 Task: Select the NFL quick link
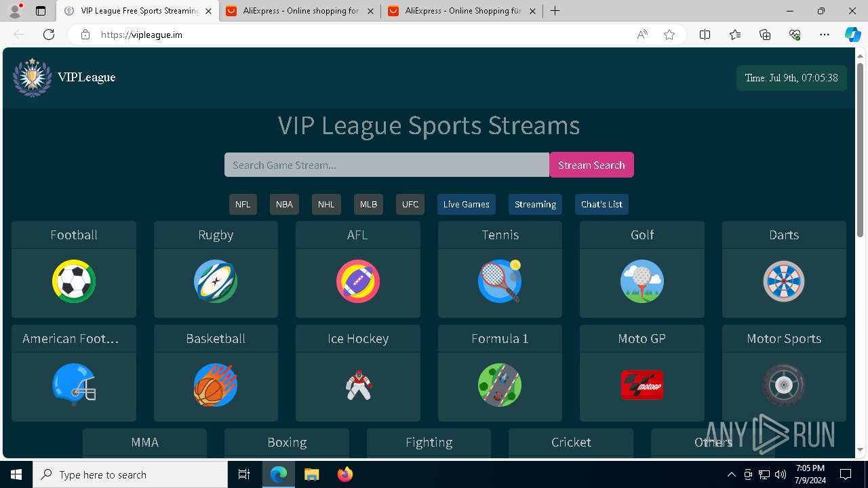point(243,204)
